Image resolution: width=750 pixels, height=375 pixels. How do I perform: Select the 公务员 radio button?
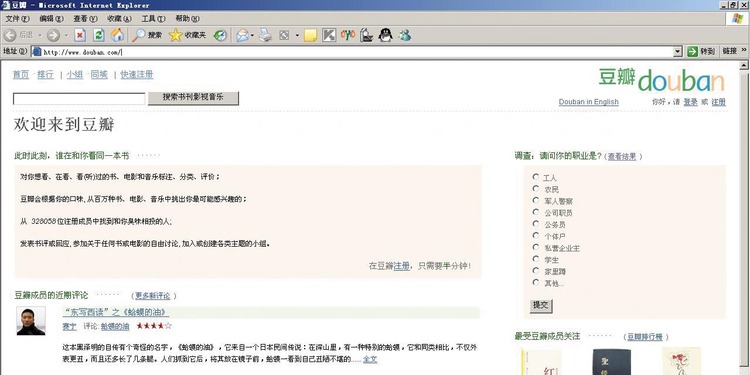click(536, 224)
